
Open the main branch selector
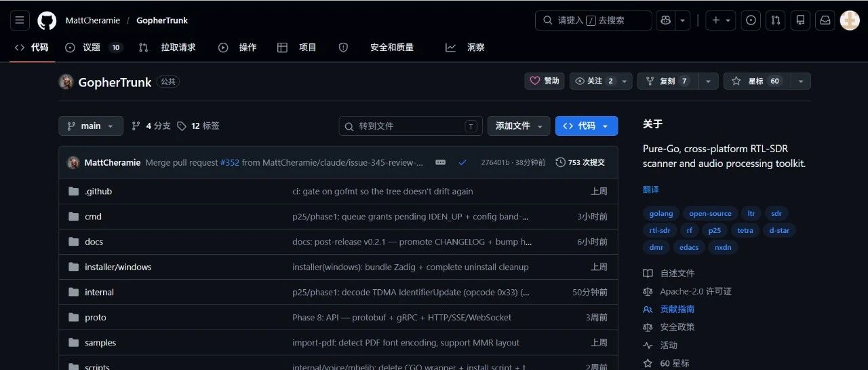(91, 126)
